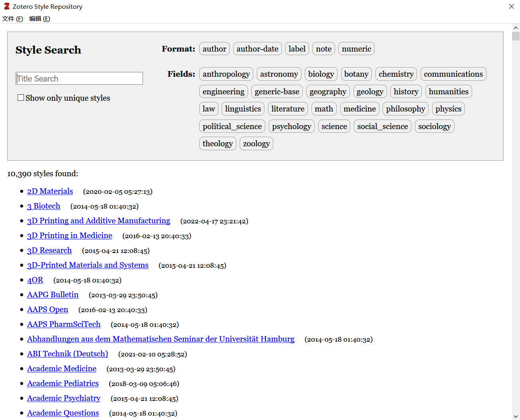Open the Academic Questions style link
This screenshot has height=420, width=520.
63,413
